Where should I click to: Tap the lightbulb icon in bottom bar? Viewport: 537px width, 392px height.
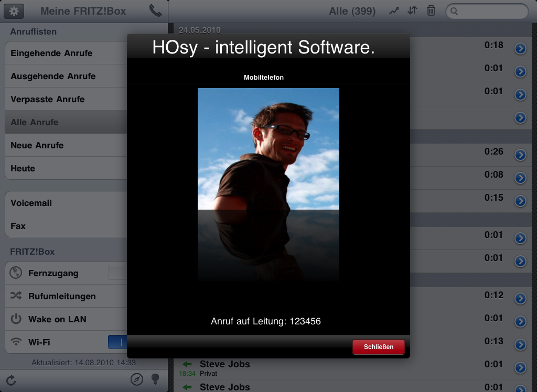pyautogui.click(x=155, y=379)
